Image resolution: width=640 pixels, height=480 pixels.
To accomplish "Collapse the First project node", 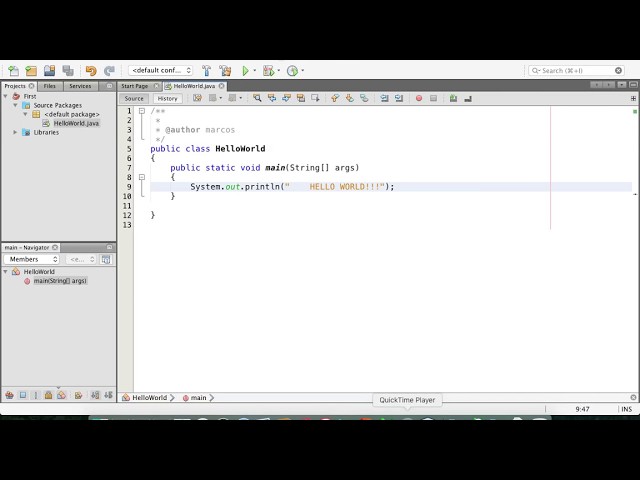I will tap(6, 96).
